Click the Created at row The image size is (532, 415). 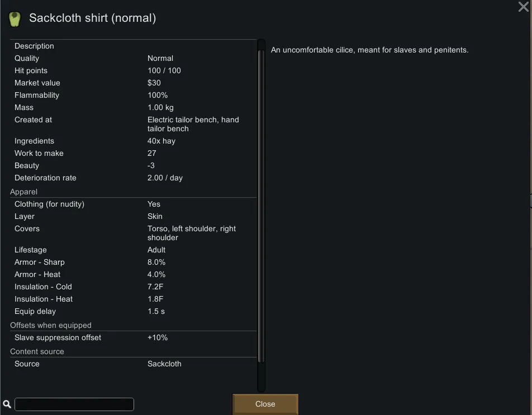coord(133,124)
